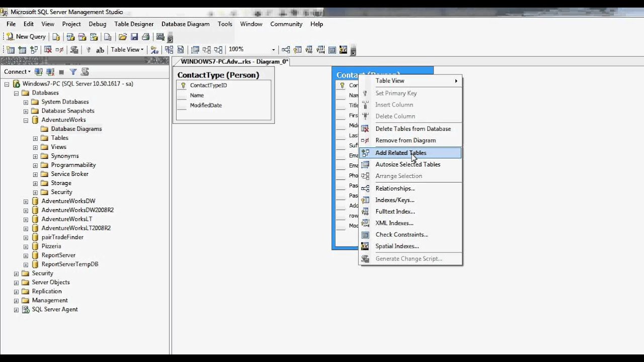Click Generate Change Script toolbar icon
This screenshot has height=362, width=644.
(74, 50)
